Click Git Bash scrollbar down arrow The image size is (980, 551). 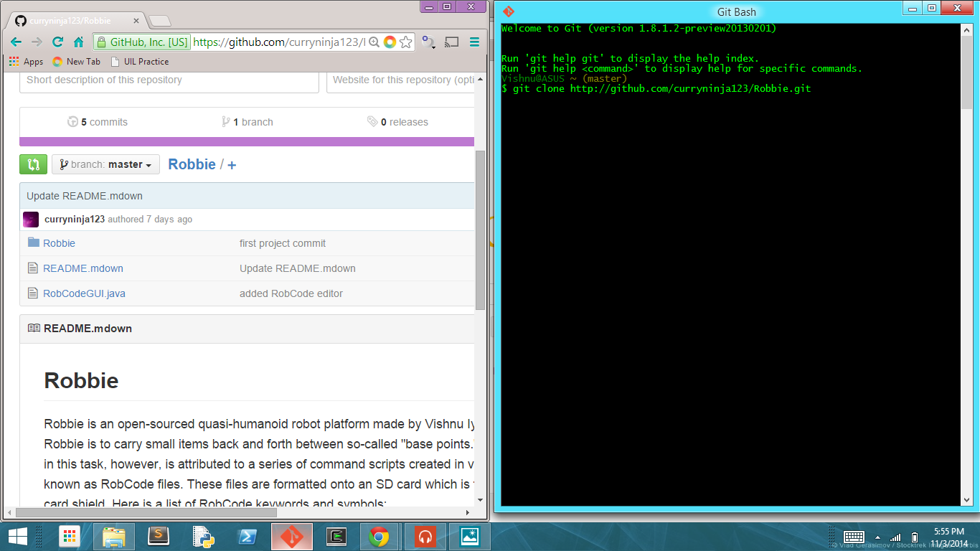[x=966, y=501]
